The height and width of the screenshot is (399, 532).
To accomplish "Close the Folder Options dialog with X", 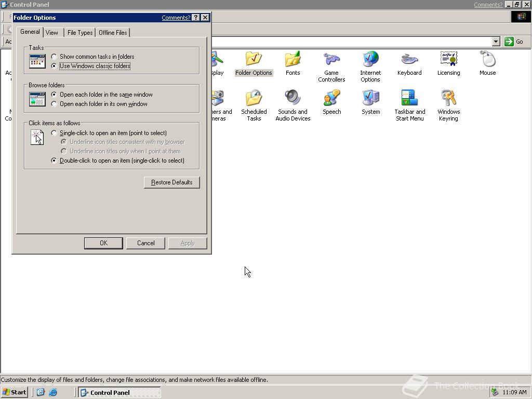I will 205,17.
